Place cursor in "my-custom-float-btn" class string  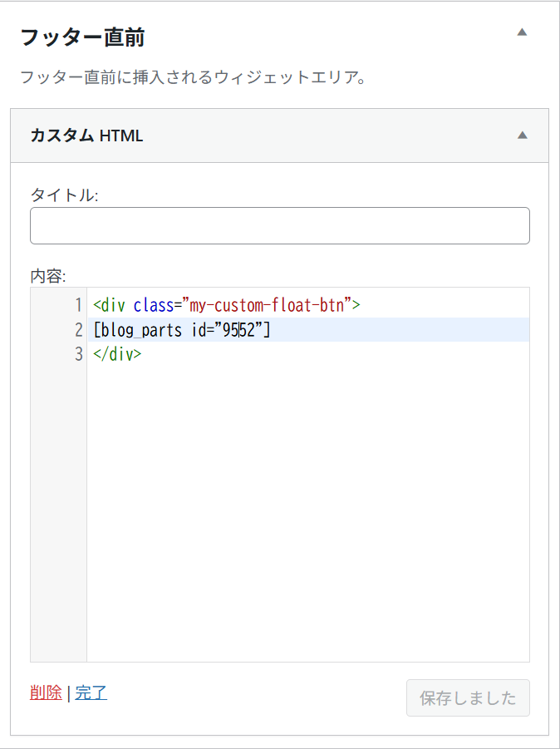tap(268, 305)
